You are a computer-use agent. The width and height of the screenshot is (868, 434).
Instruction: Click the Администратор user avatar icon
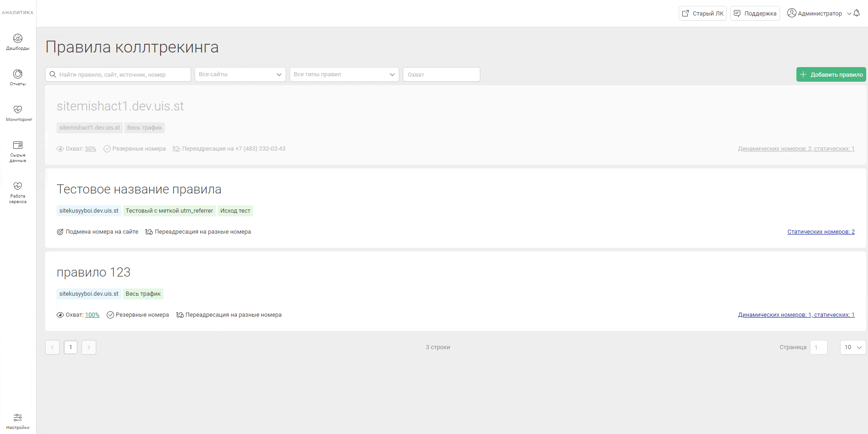tap(792, 13)
